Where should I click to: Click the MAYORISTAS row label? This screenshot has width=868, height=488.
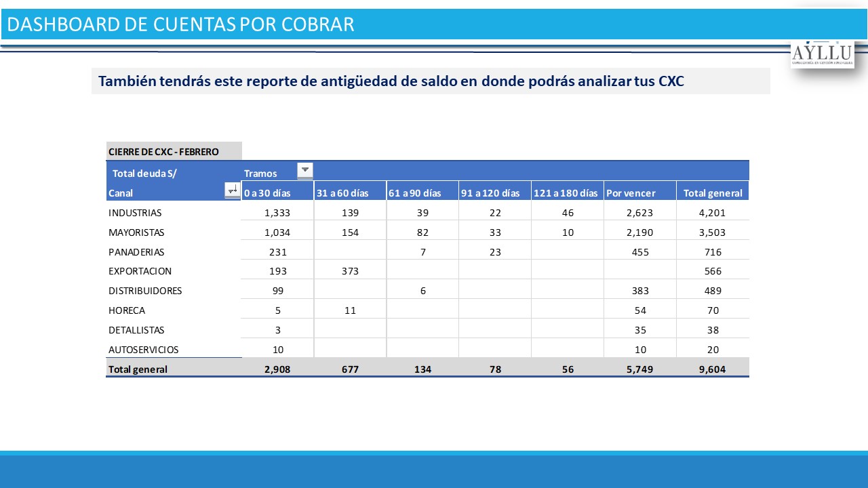coord(136,232)
